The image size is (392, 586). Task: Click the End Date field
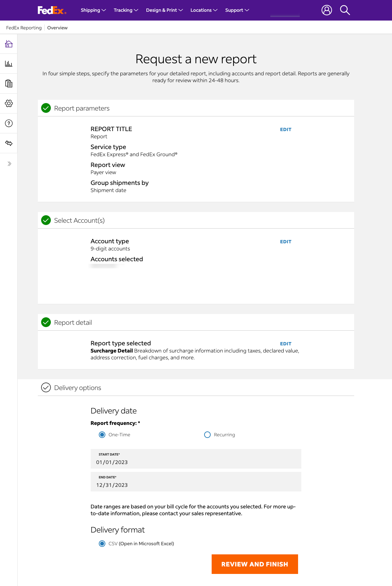coord(196,482)
